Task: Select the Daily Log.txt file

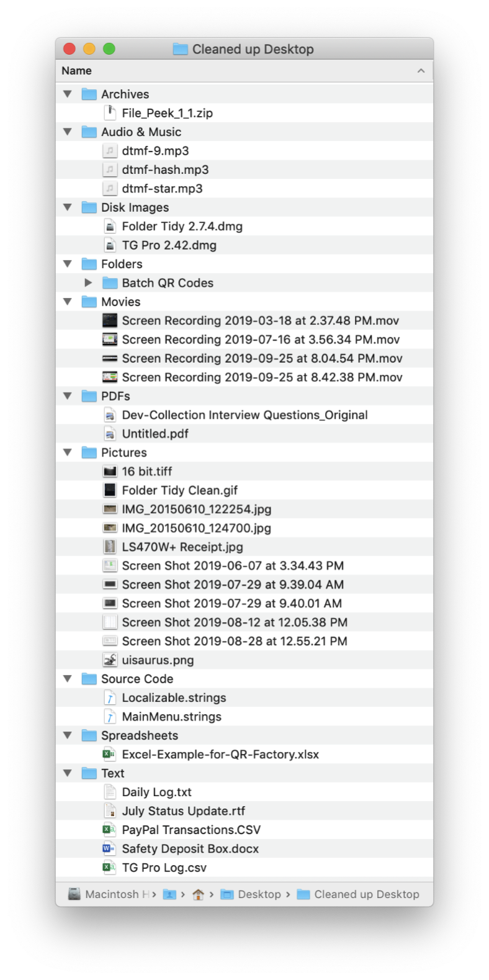Action: [157, 792]
